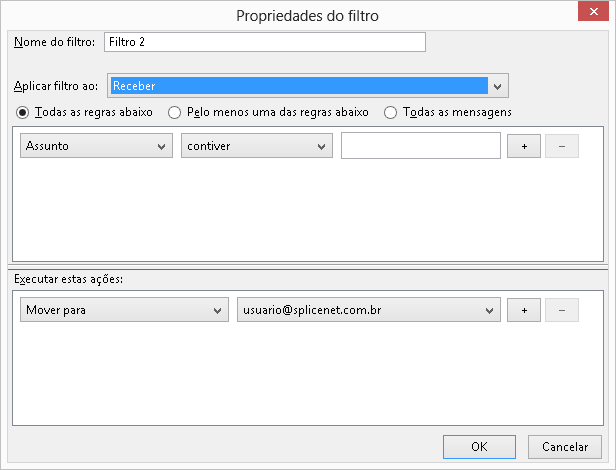The image size is (616, 470).
Task: Remove rule with the minus button
Action: (562, 146)
